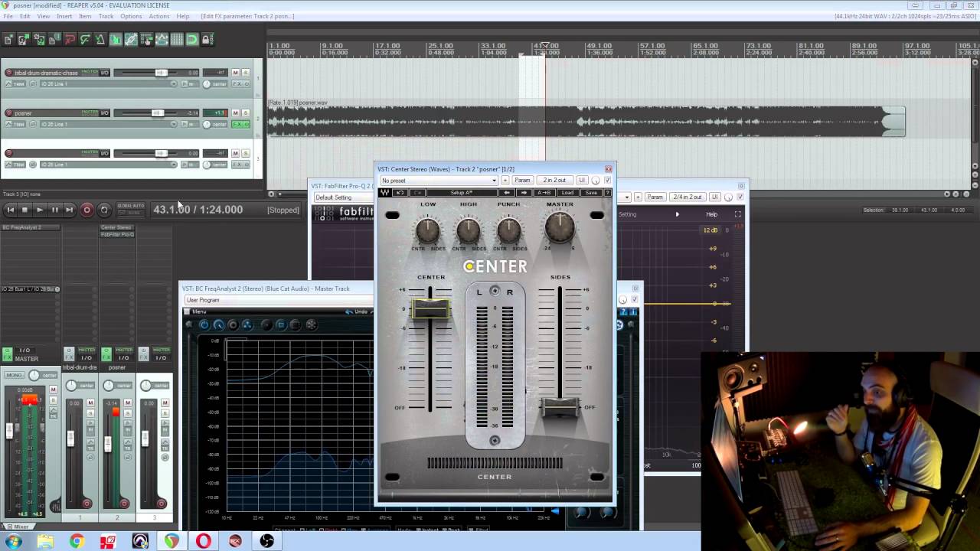Mute the tribal-drum-dramatic-chase track in track panel
This screenshot has width=980, height=551.
236,73
